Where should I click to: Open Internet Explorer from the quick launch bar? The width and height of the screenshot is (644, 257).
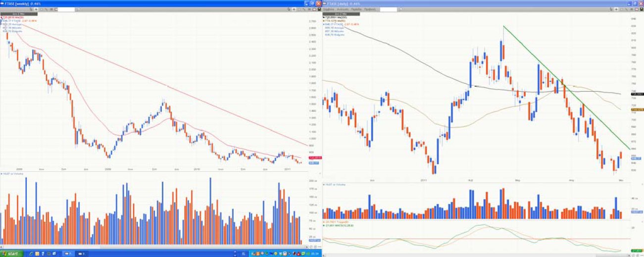pyautogui.click(x=31, y=254)
